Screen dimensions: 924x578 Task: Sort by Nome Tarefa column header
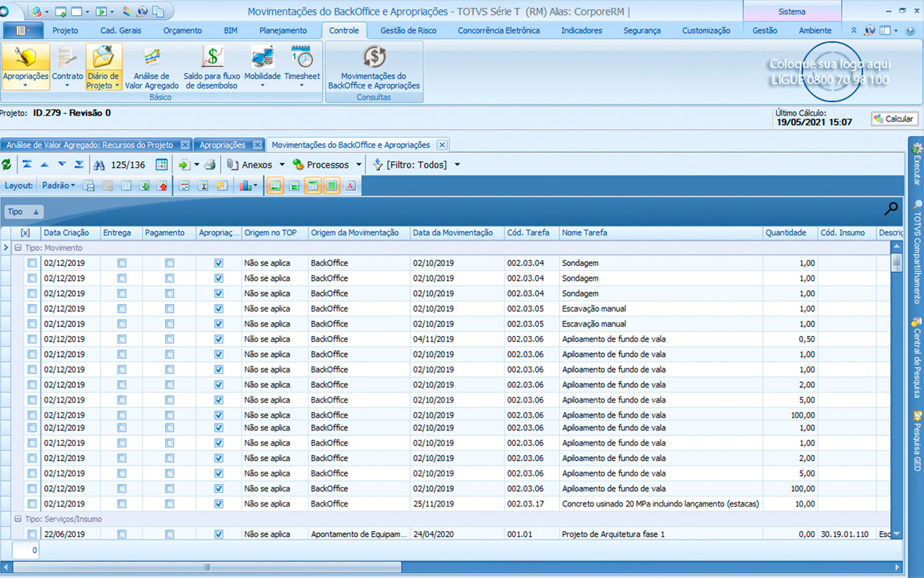660,233
